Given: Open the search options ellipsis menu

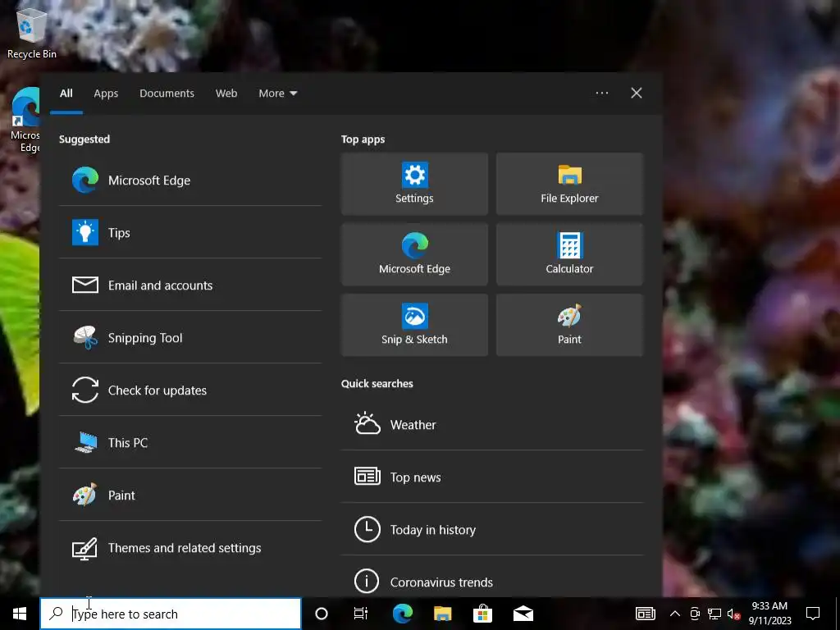Looking at the screenshot, I should tap(602, 93).
